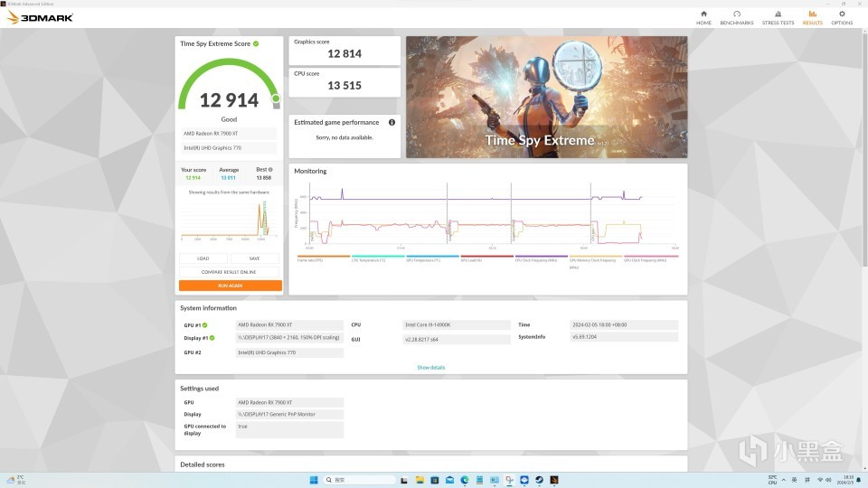Click info icon next to Best score
Viewport: 868px width, 488px height.
(270, 169)
